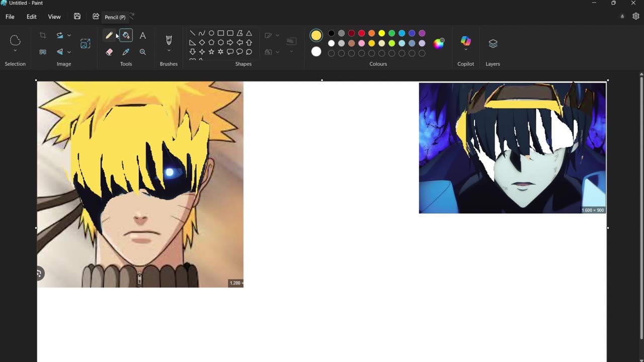Pick the green colour swatch
This screenshot has height=362, width=644.
[x=391, y=33]
